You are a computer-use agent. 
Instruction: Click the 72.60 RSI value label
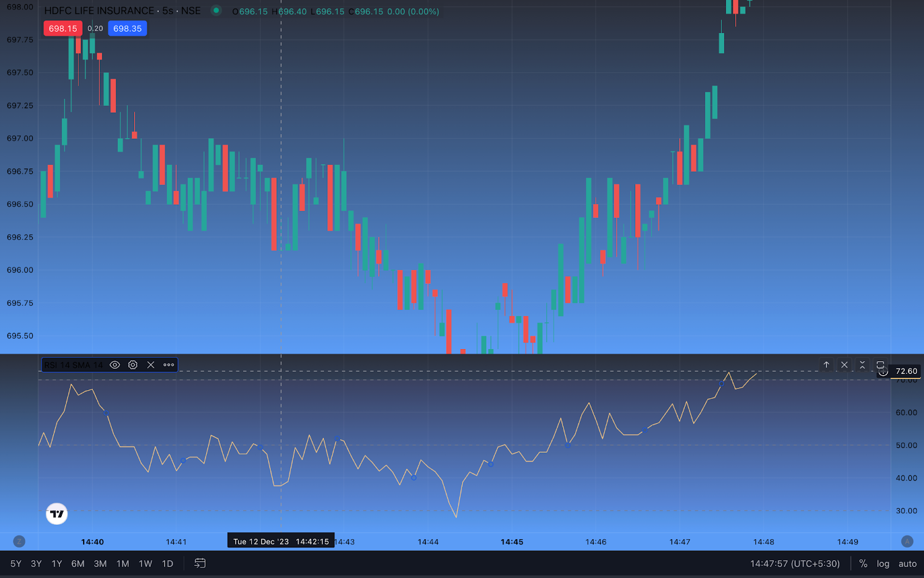906,371
